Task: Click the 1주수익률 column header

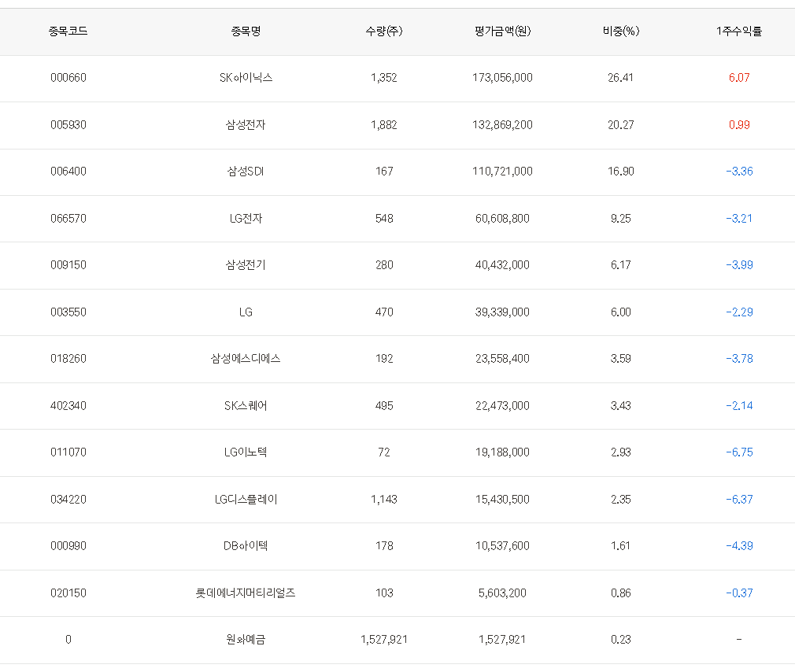Action: tap(739, 31)
